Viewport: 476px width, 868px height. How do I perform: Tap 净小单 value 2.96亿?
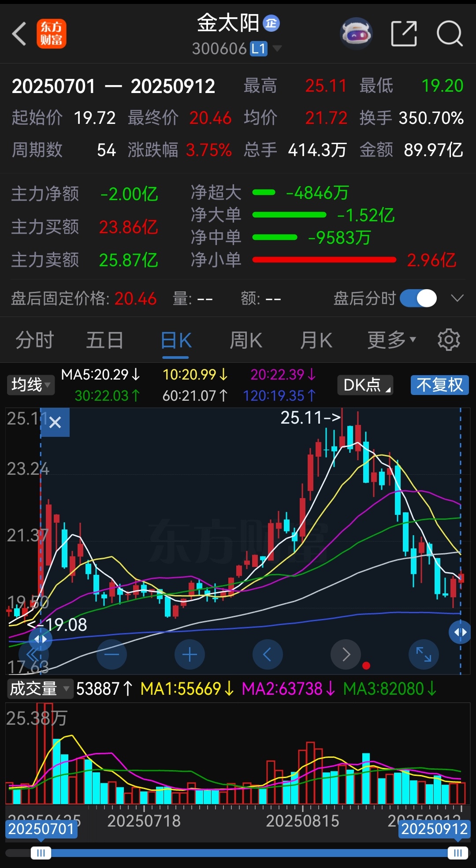point(431,260)
